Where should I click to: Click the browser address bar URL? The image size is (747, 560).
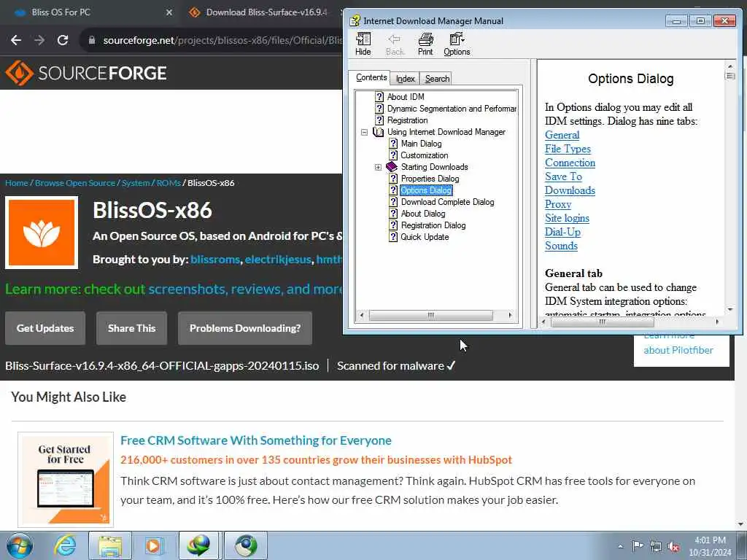(222, 40)
